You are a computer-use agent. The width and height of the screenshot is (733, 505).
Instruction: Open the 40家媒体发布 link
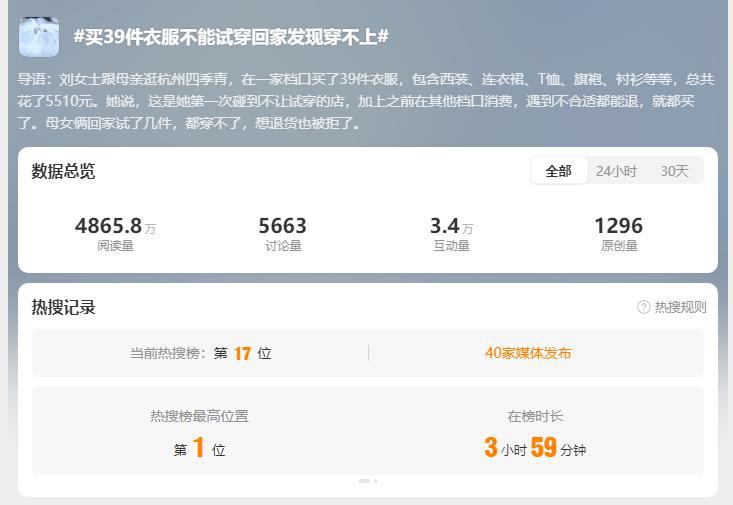click(528, 353)
